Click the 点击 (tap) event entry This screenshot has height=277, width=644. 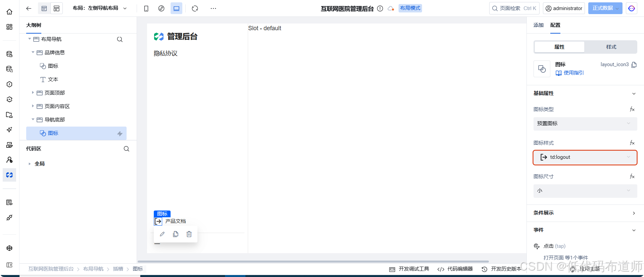(x=554, y=246)
